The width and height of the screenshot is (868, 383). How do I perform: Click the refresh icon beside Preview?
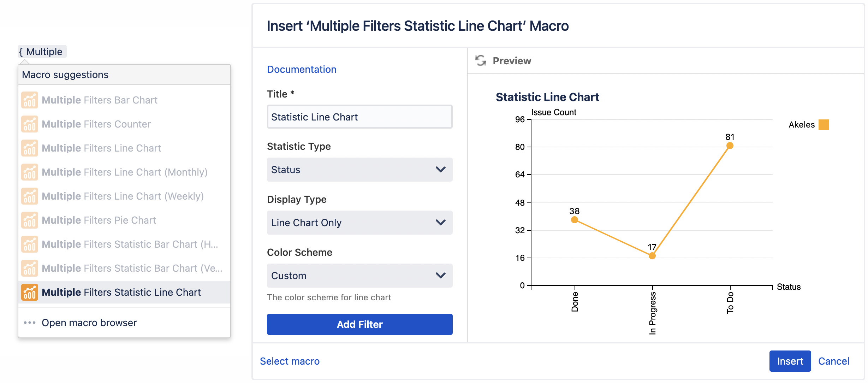pyautogui.click(x=481, y=60)
